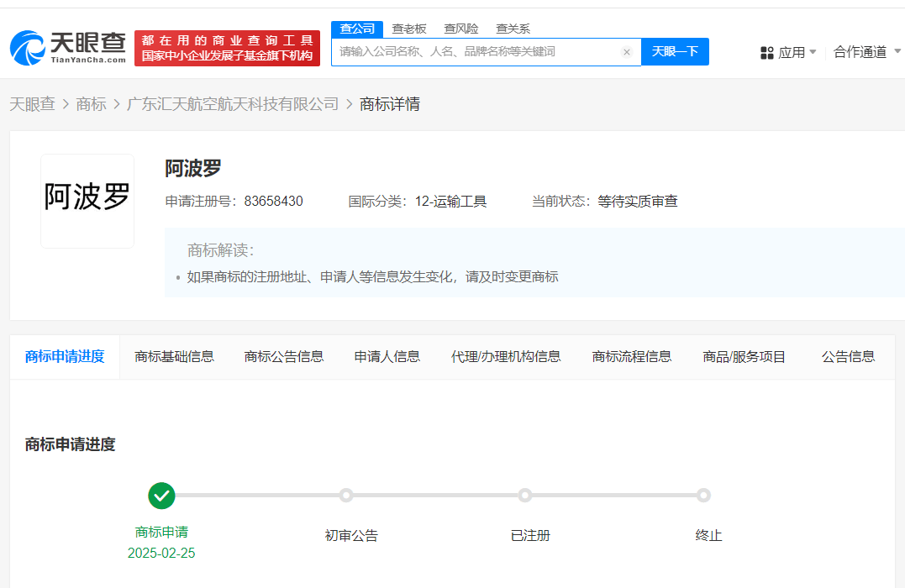Click the 应用 menu label
905x588 pixels.
click(x=792, y=53)
